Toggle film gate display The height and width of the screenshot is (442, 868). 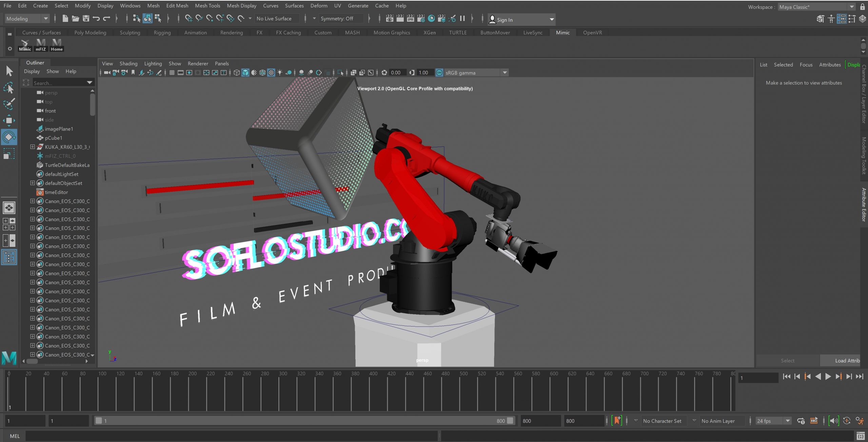(x=181, y=73)
